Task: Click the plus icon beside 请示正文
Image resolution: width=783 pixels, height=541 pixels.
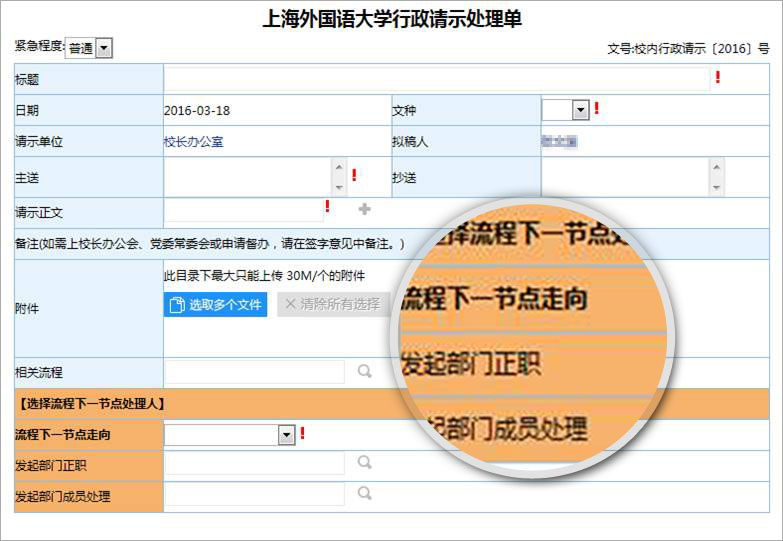Action: [365, 209]
